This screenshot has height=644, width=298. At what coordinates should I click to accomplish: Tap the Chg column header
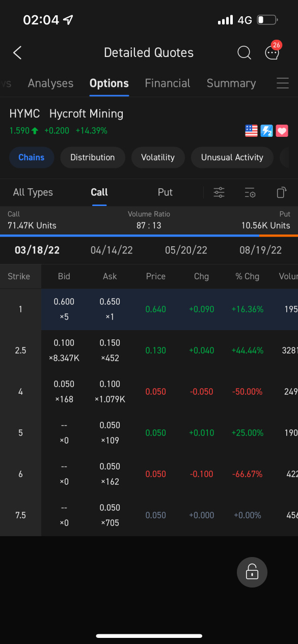pos(202,276)
